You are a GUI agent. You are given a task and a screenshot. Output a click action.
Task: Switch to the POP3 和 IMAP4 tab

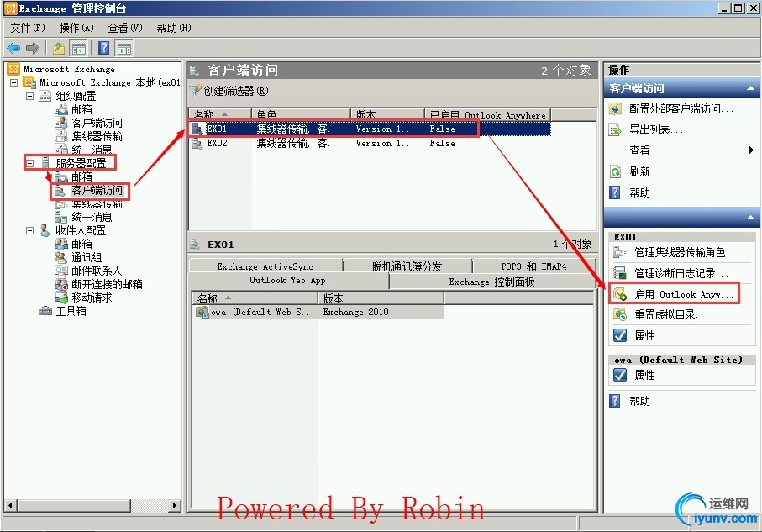(533, 266)
